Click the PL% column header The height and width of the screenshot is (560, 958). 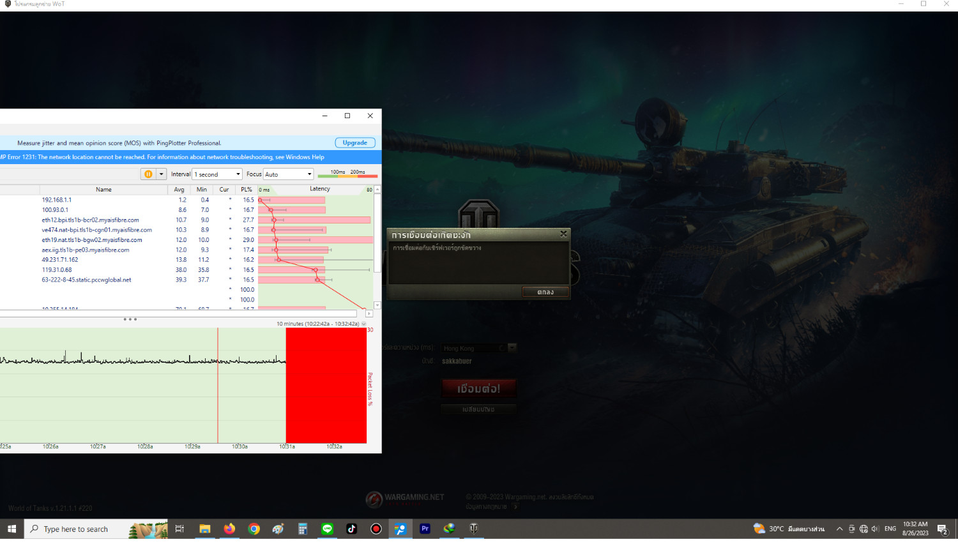247,190
